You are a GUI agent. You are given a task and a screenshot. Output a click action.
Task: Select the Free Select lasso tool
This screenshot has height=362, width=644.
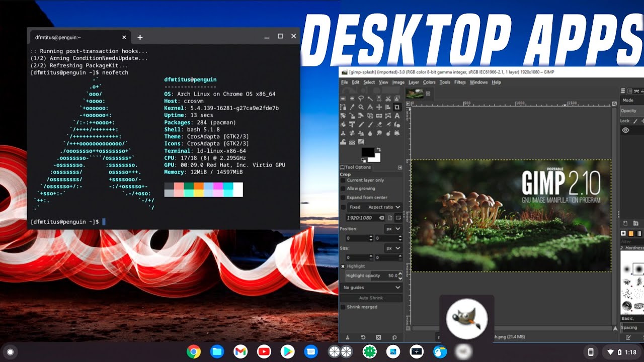pyautogui.click(x=361, y=99)
